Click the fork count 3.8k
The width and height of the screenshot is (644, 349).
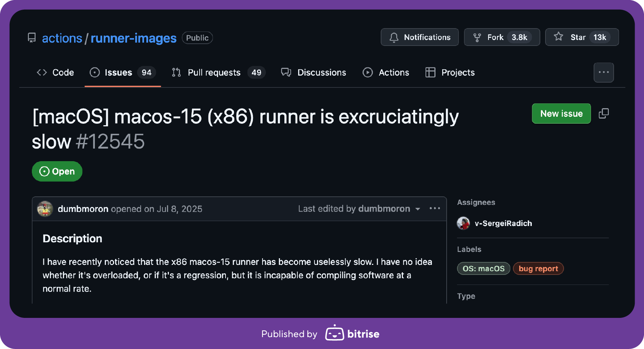[520, 37]
